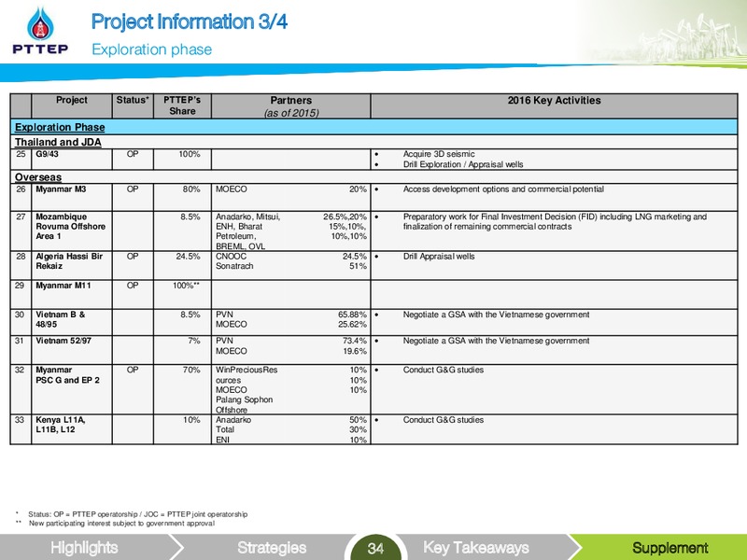747x560 pixels.
Task: Click the 'OP' status of Myanmar M11
Action: click(x=133, y=286)
